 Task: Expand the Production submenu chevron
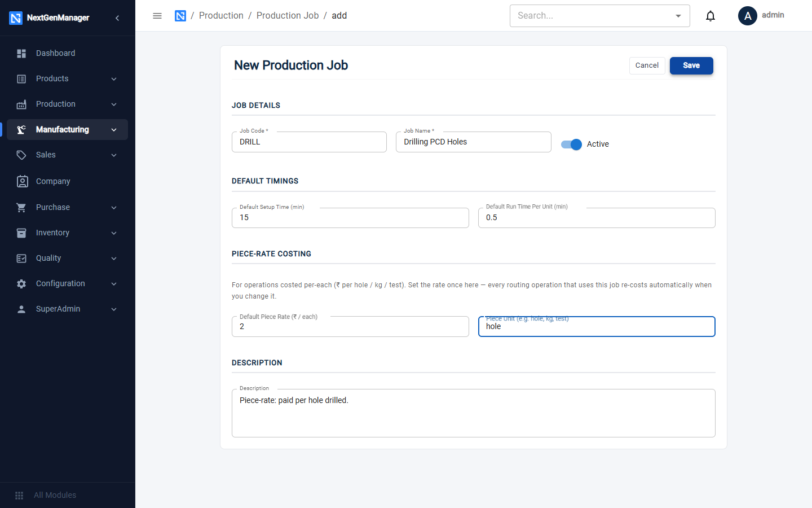tap(114, 104)
